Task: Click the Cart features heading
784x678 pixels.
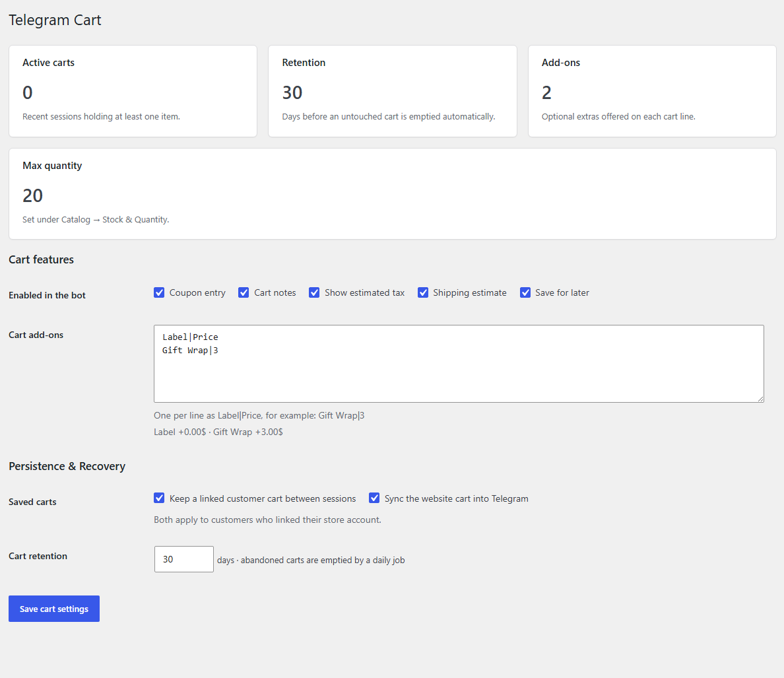Action: pos(41,259)
